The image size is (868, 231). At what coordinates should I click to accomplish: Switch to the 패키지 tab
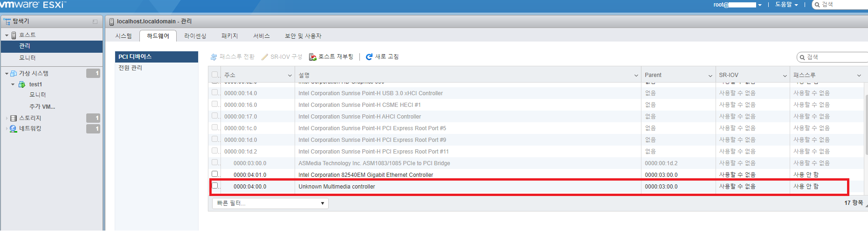[x=230, y=36]
